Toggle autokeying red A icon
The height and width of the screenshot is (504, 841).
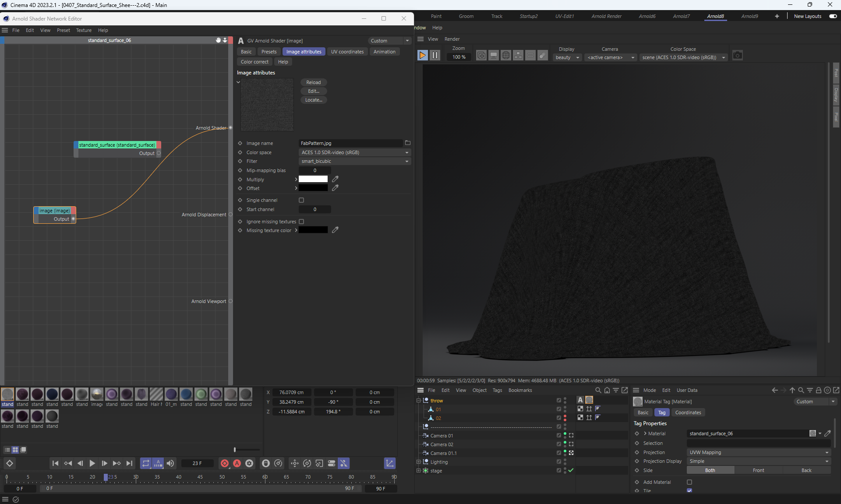click(237, 463)
